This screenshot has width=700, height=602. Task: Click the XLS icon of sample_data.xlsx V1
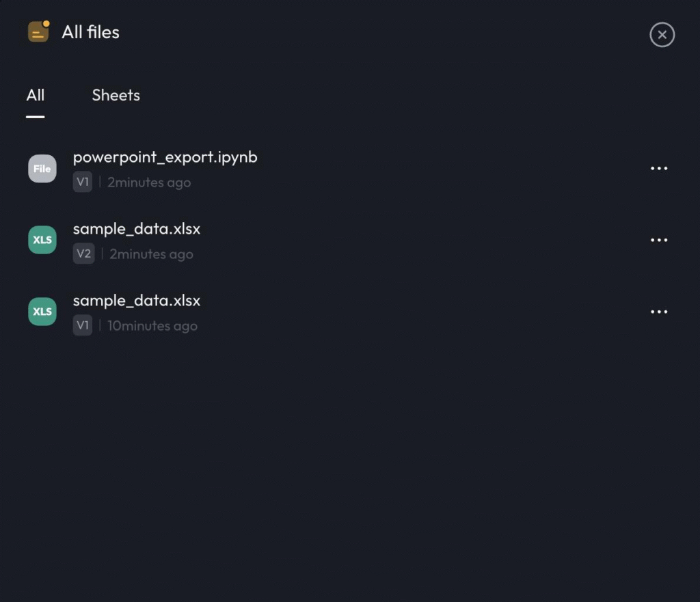tap(42, 312)
